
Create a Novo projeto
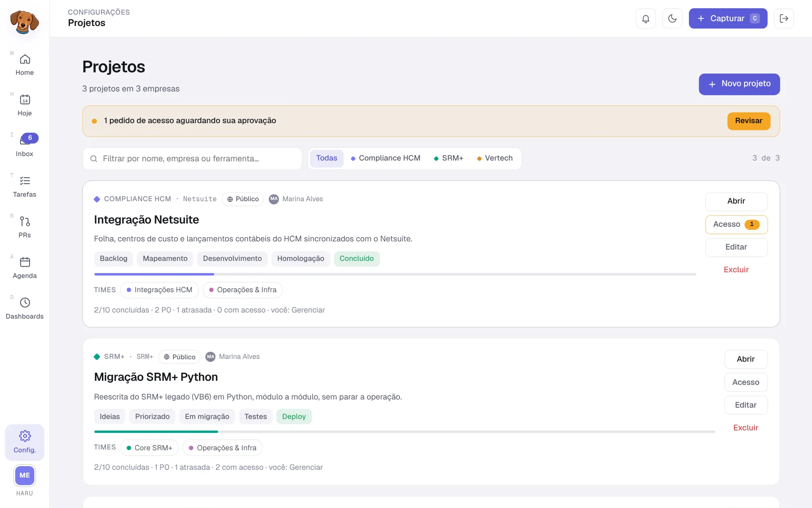coord(739,84)
